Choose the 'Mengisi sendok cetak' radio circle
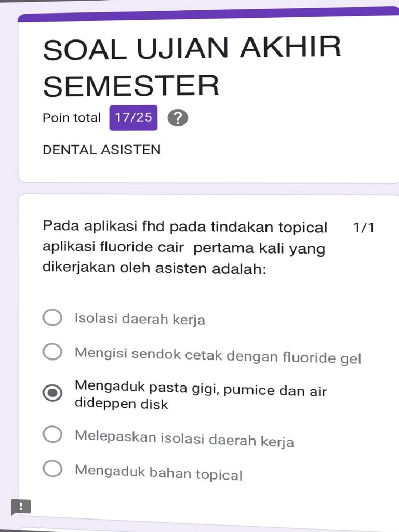 52,352
